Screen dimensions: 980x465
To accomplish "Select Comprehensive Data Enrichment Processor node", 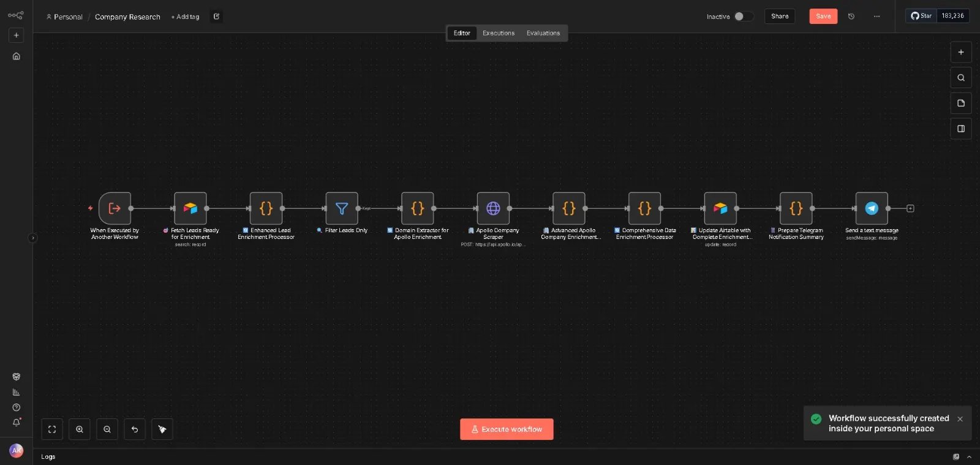I will pos(644,208).
